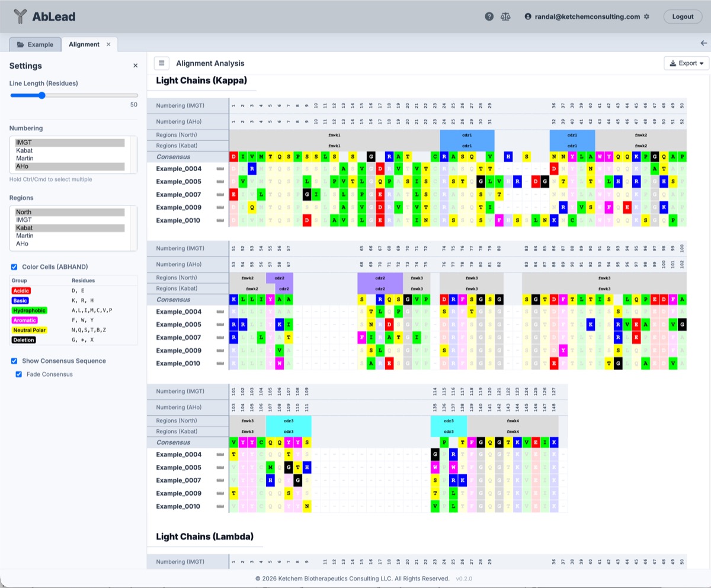Click the Logout button
This screenshot has width=711, height=588.
(683, 17)
